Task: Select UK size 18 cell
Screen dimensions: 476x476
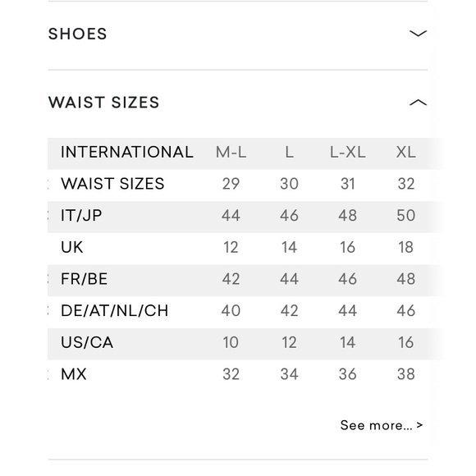Action: point(406,247)
